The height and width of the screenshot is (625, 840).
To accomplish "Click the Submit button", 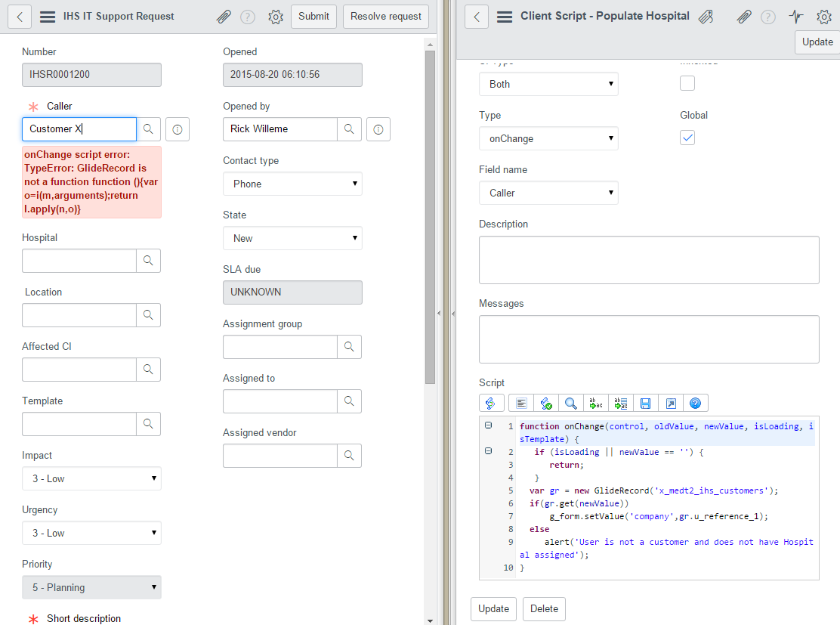I will (x=314, y=17).
